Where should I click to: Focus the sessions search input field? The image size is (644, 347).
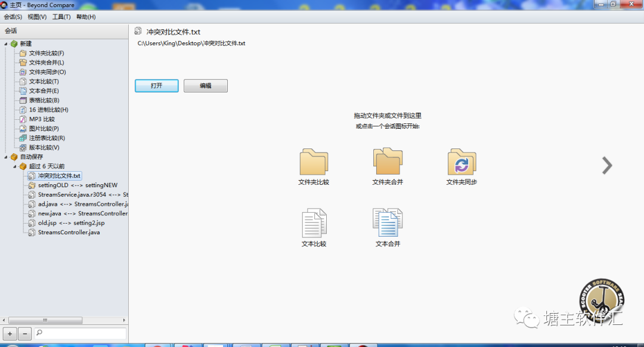[80, 333]
